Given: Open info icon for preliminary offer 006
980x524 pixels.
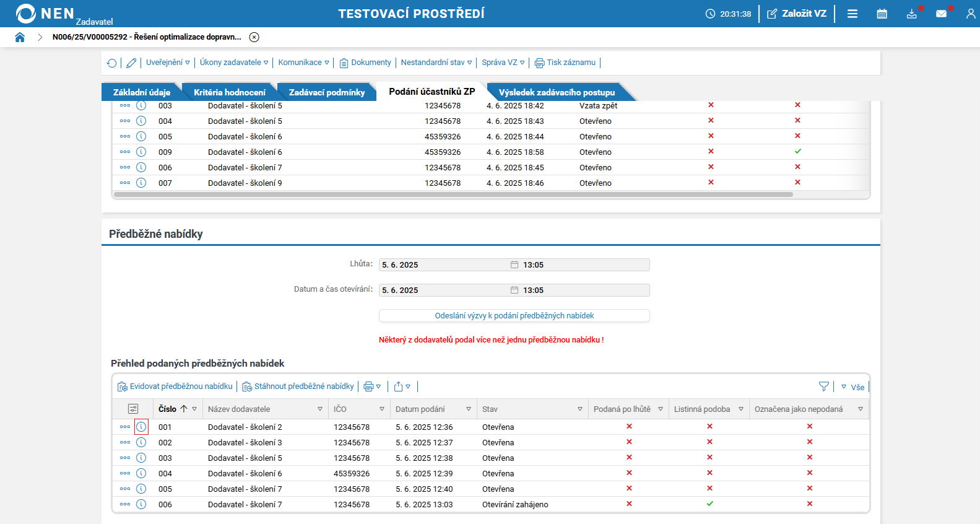Looking at the screenshot, I should click(x=141, y=504).
